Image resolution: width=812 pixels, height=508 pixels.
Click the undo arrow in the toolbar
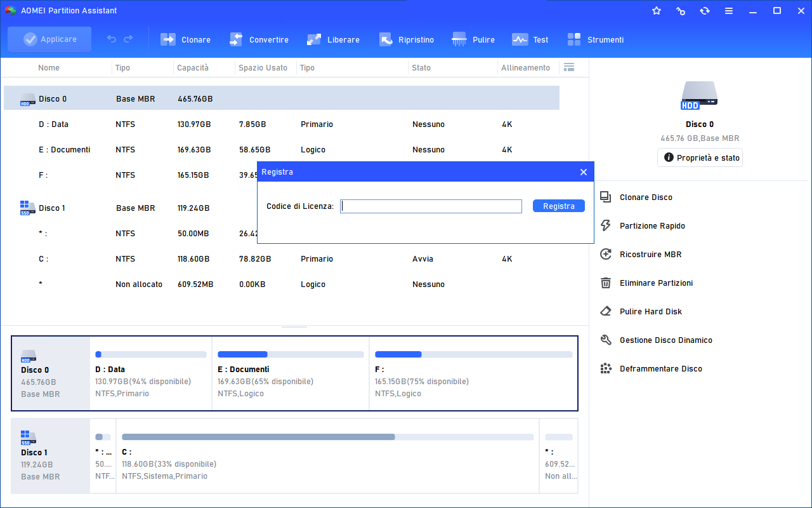click(112, 39)
